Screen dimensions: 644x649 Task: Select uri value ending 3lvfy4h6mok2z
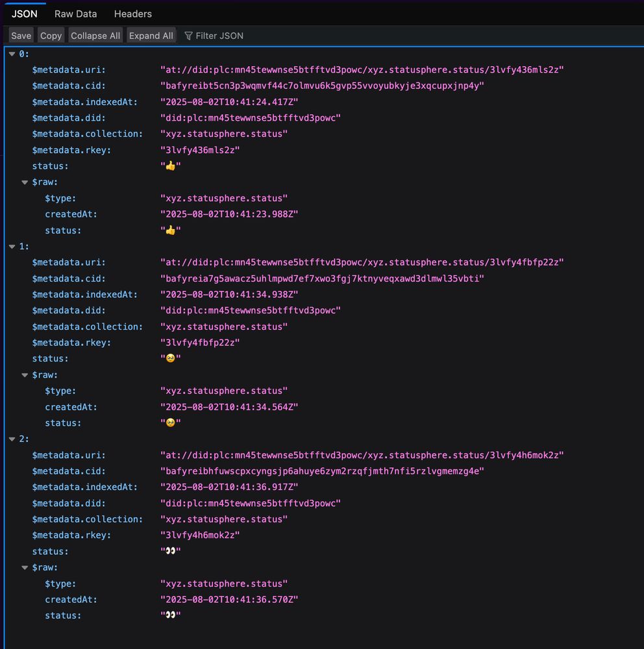(362, 456)
